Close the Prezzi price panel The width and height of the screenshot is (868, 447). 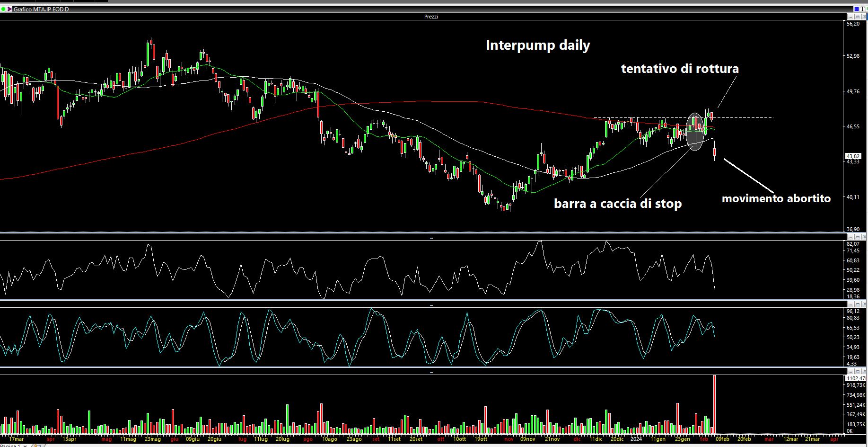(864, 17)
